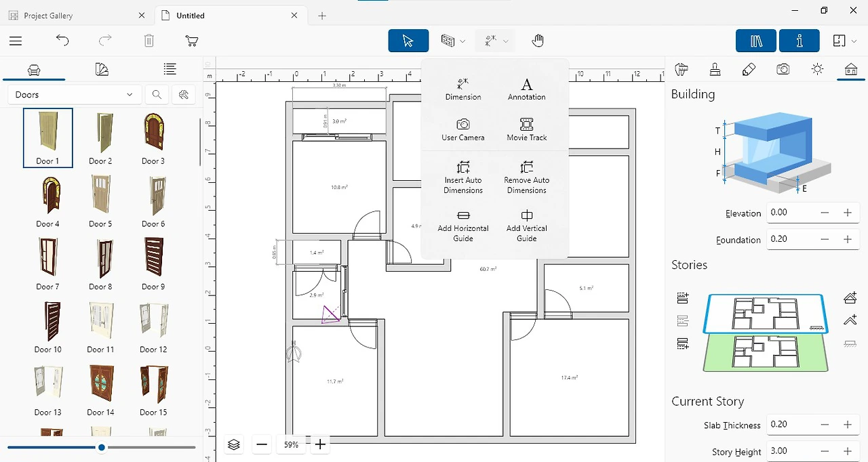Switch to furniture library tab

34,69
